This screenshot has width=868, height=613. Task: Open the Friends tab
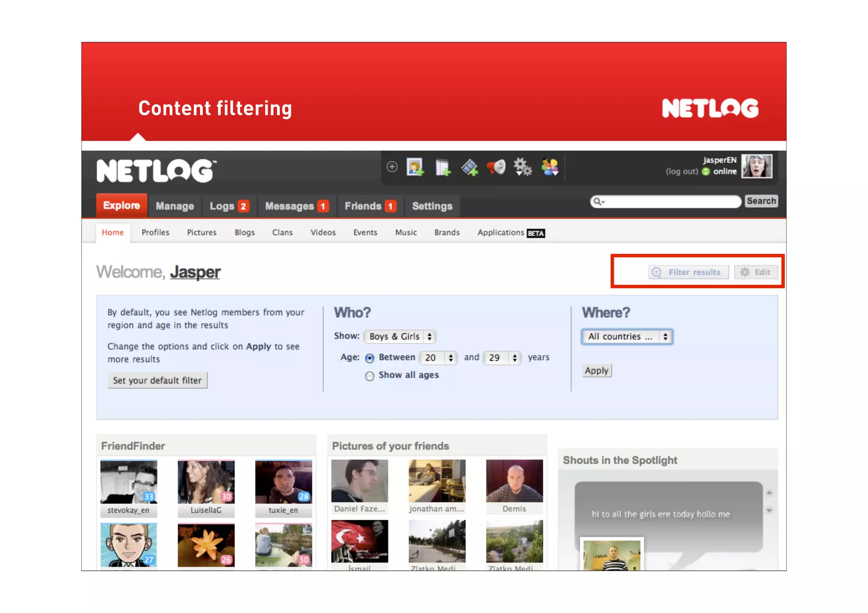click(x=370, y=206)
